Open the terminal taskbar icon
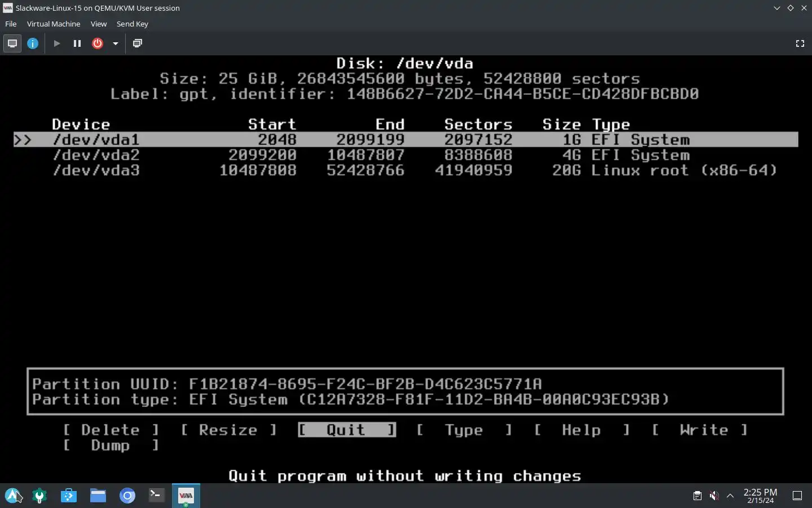Image resolution: width=812 pixels, height=508 pixels. [x=157, y=496]
